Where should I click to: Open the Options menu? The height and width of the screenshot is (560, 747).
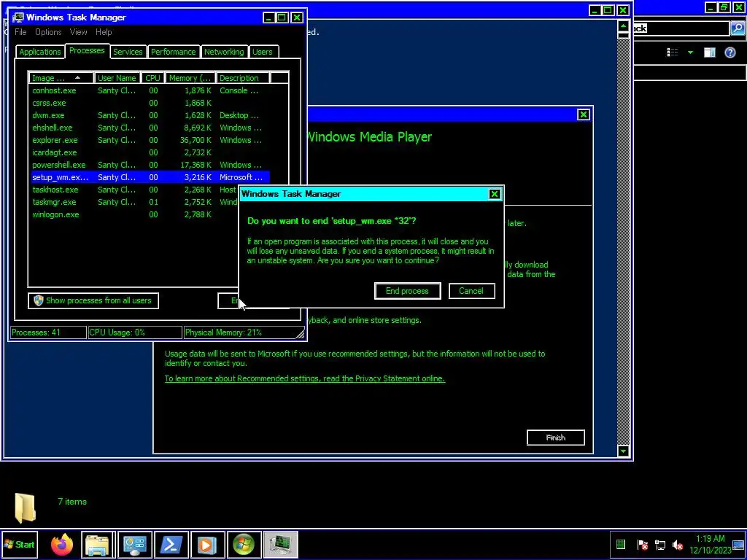point(48,32)
